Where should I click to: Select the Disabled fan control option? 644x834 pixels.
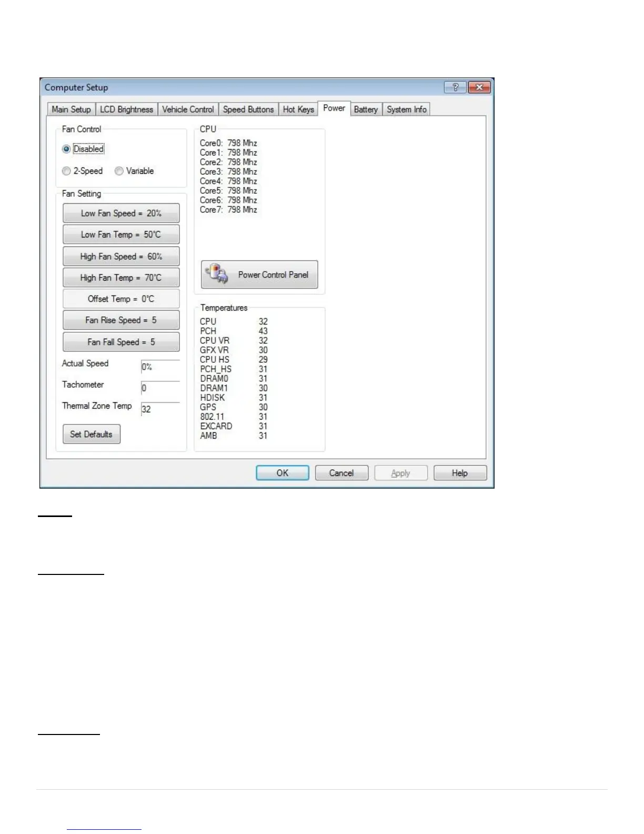pos(83,149)
